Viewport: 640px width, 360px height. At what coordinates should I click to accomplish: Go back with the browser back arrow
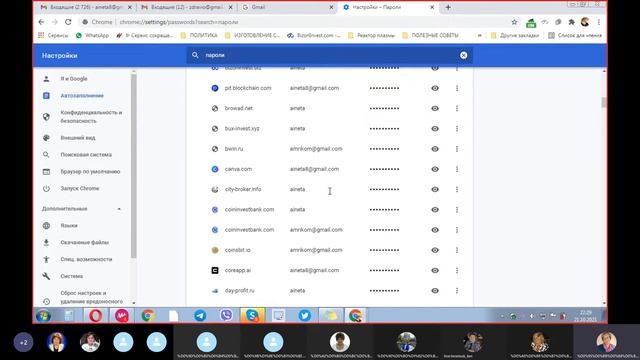[41, 22]
